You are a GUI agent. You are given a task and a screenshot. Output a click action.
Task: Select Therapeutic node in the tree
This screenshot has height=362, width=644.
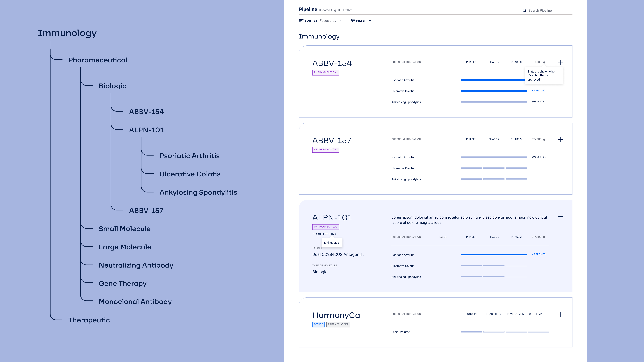89,320
